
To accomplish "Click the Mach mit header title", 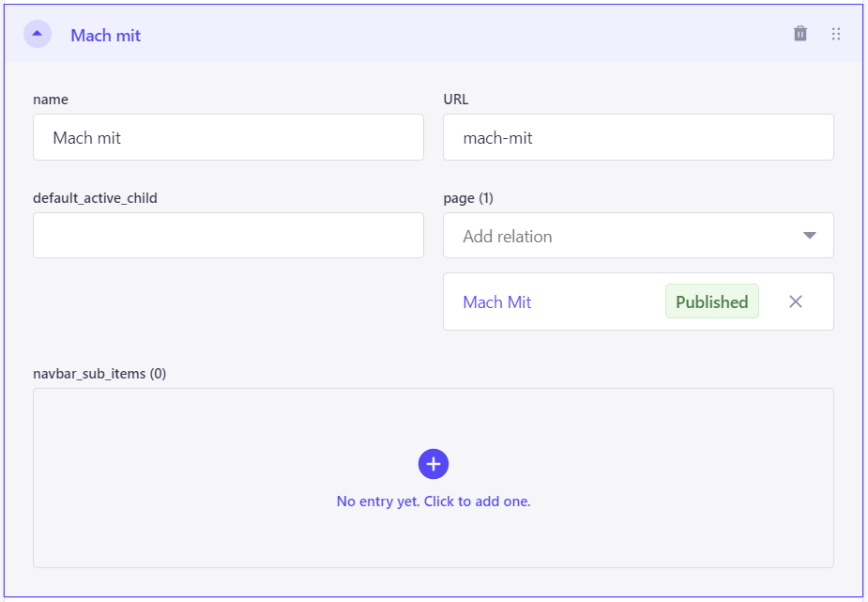I will coord(106,36).
